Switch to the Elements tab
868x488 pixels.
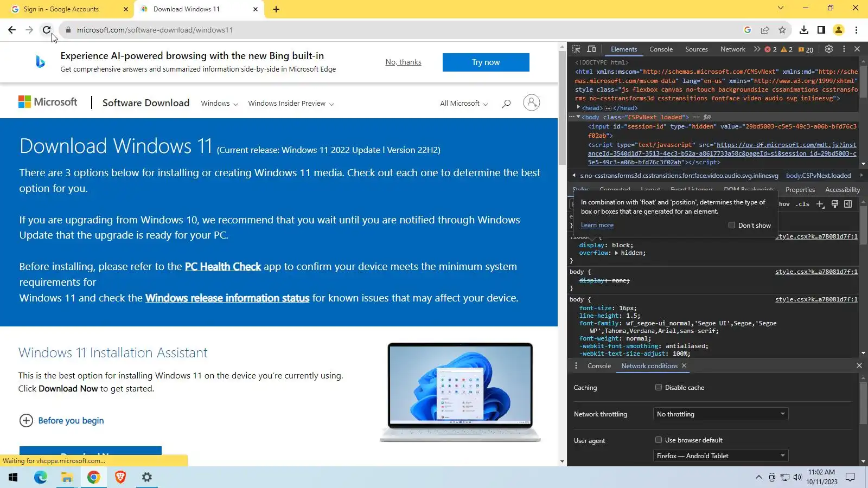624,49
